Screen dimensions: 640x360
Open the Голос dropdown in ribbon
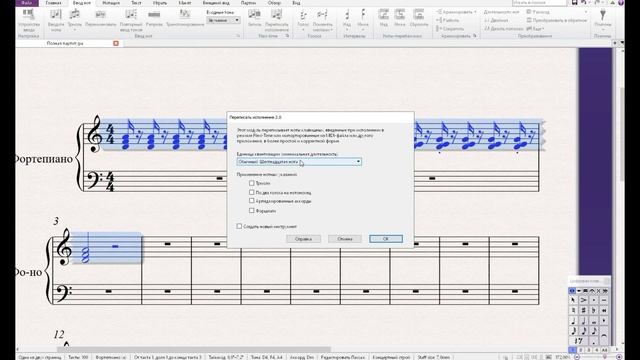(x=303, y=20)
